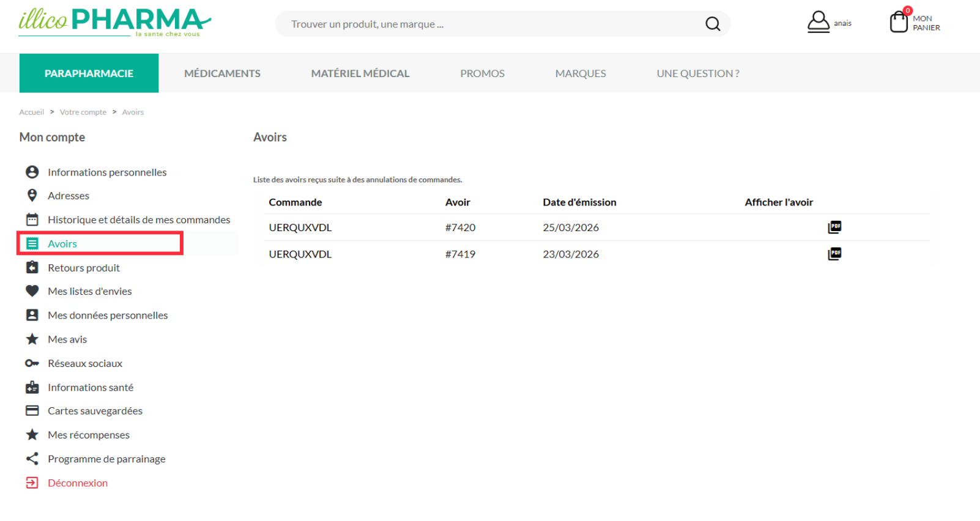
Task: Open the user account icon
Action: click(x=818, y=22)
